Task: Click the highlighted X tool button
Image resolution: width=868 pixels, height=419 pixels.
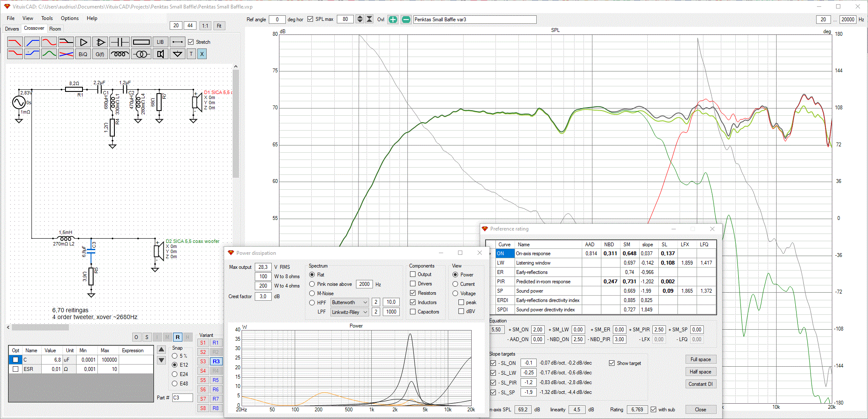Action: tap(202, 54)
